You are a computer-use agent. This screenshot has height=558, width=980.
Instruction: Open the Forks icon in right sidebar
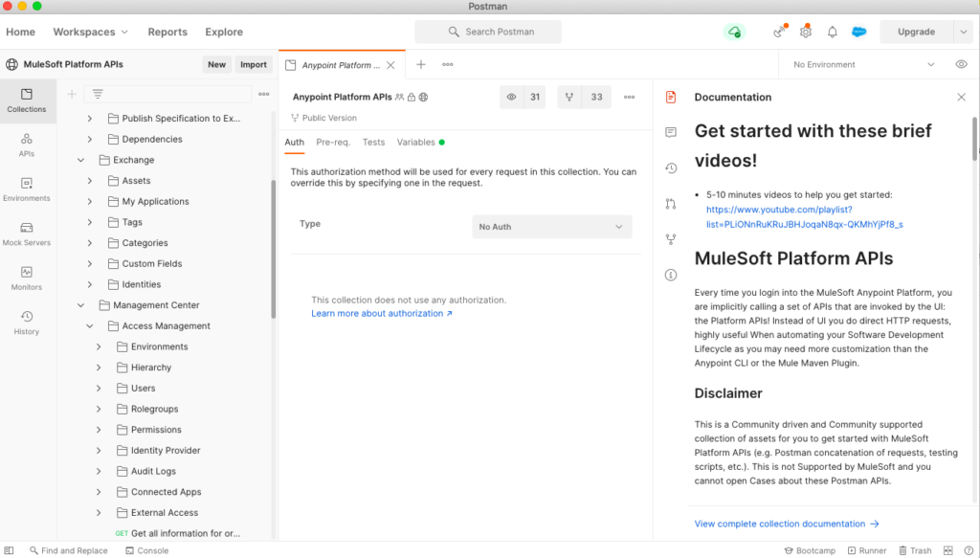(x=671, y=238)
